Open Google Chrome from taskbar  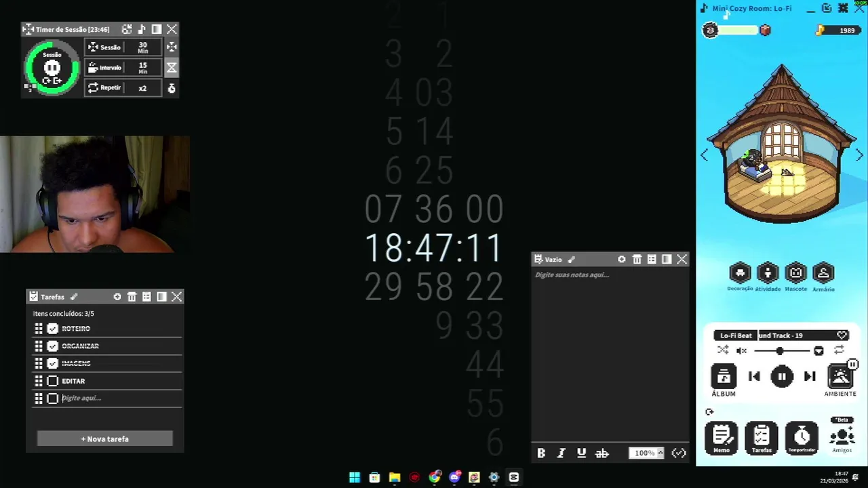point(435,477)
